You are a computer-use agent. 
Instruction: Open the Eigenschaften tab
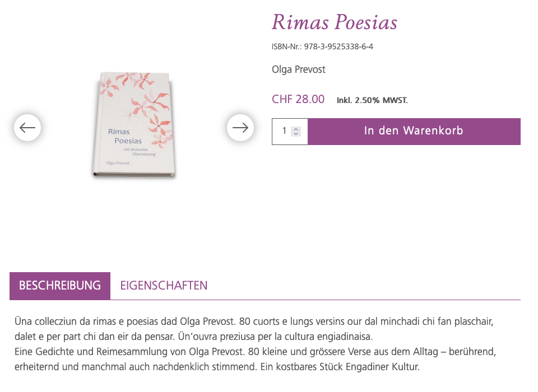click(x=164, y=286)
